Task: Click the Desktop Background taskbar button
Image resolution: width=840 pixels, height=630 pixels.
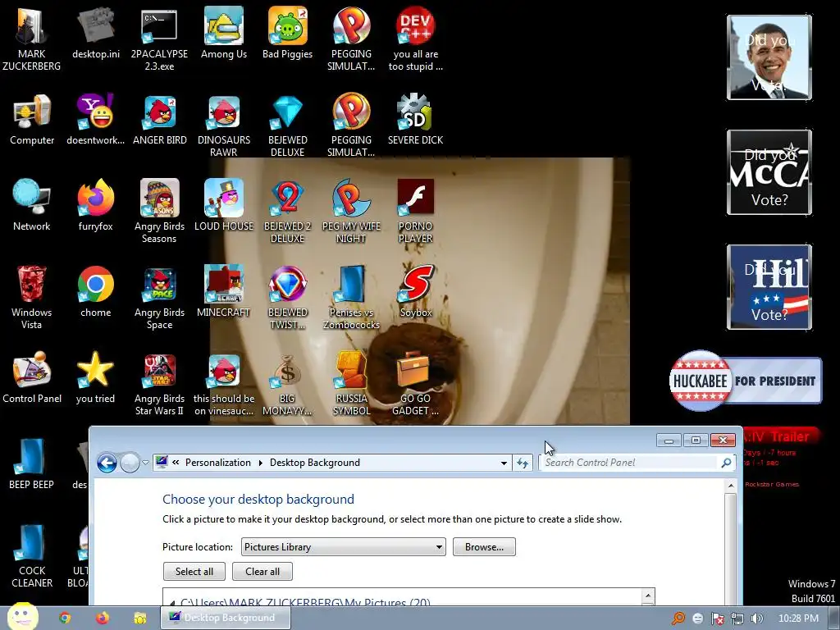Action: (226, 618)
